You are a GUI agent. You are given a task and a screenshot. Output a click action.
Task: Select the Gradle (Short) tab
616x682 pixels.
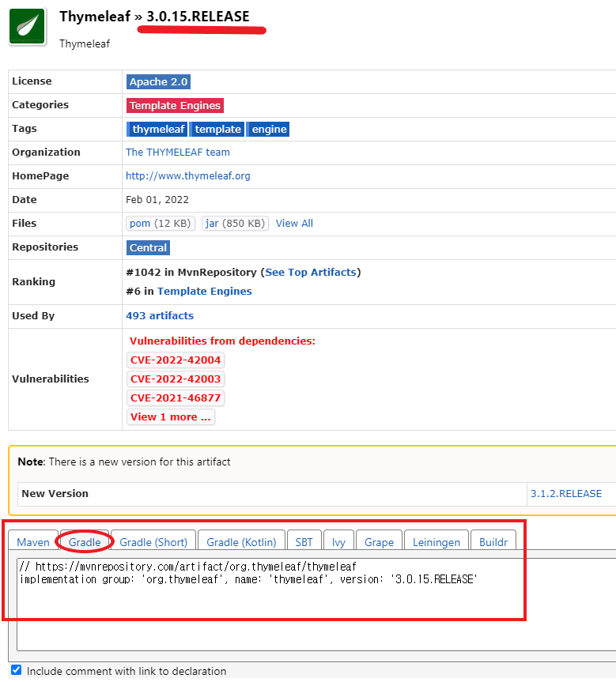153,542
